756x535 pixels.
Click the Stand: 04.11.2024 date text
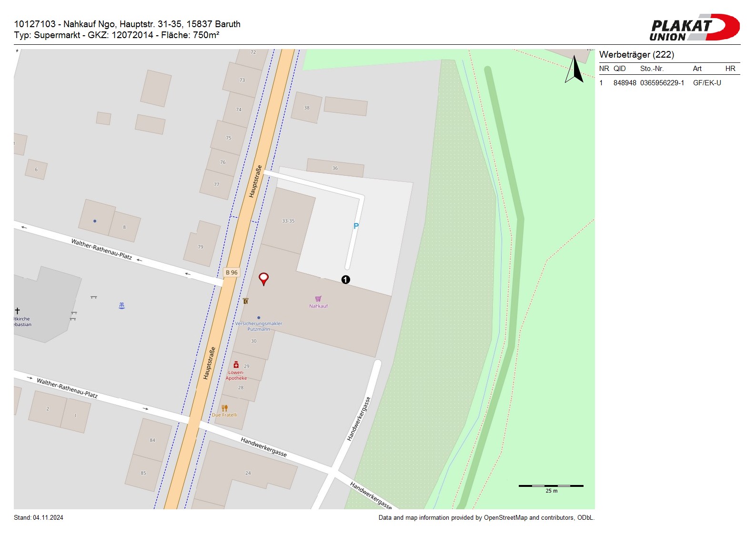[39, 518]
